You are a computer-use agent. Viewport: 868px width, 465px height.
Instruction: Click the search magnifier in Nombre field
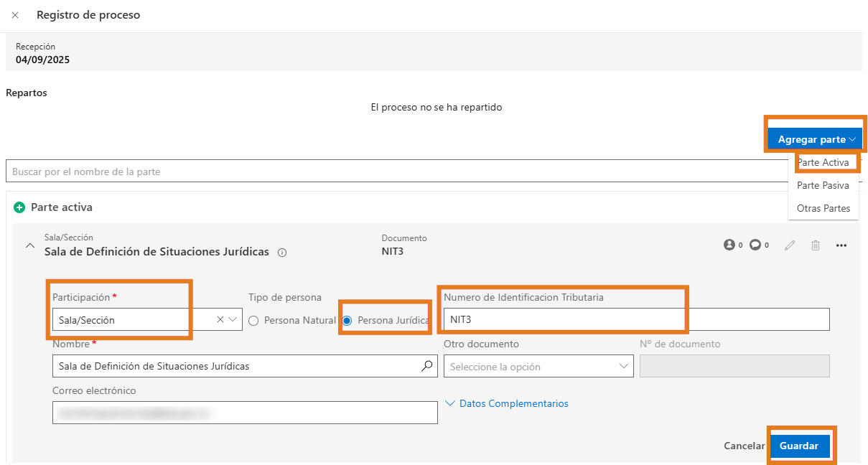point(426,366)
